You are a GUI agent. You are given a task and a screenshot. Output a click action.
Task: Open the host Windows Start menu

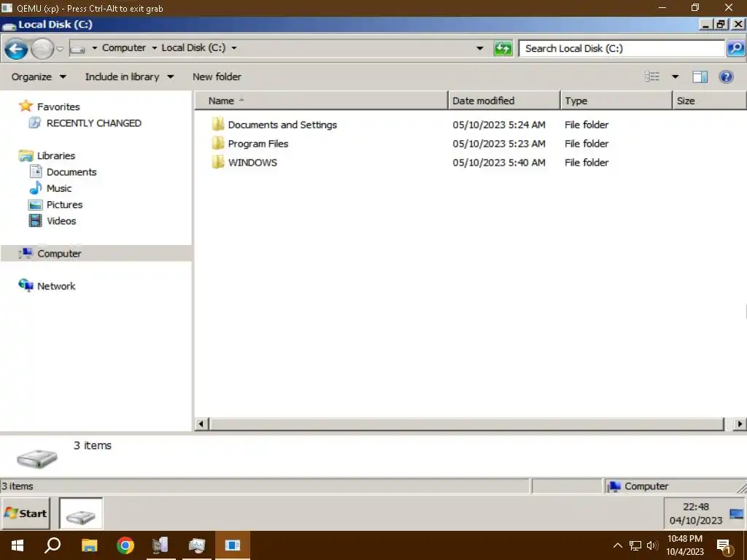[x=18, y=545]
